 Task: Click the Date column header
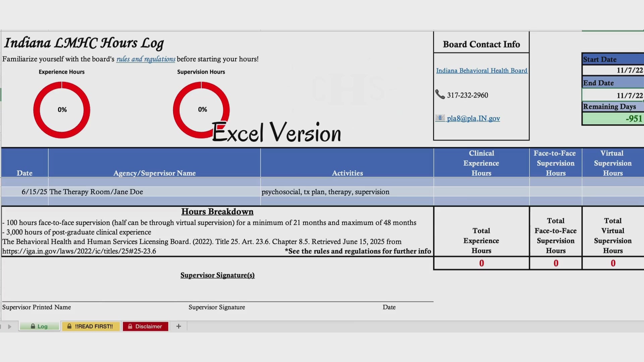point(25,163)
